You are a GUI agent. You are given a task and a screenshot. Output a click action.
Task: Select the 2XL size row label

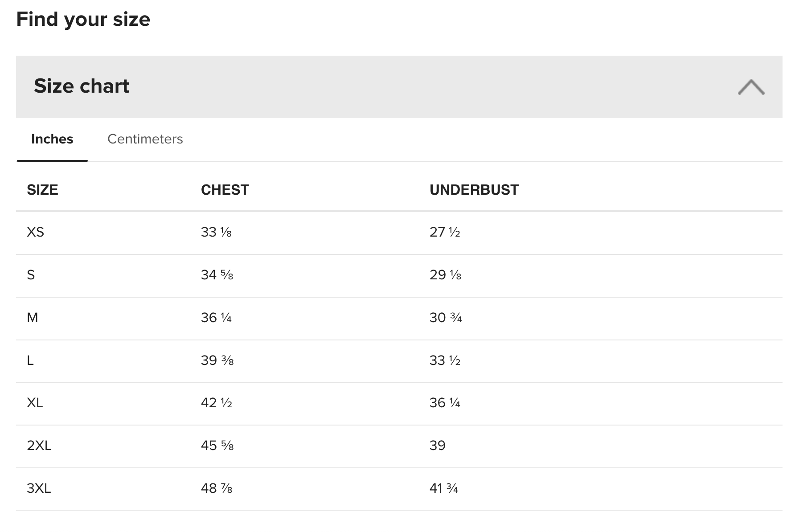coord(39,446)
